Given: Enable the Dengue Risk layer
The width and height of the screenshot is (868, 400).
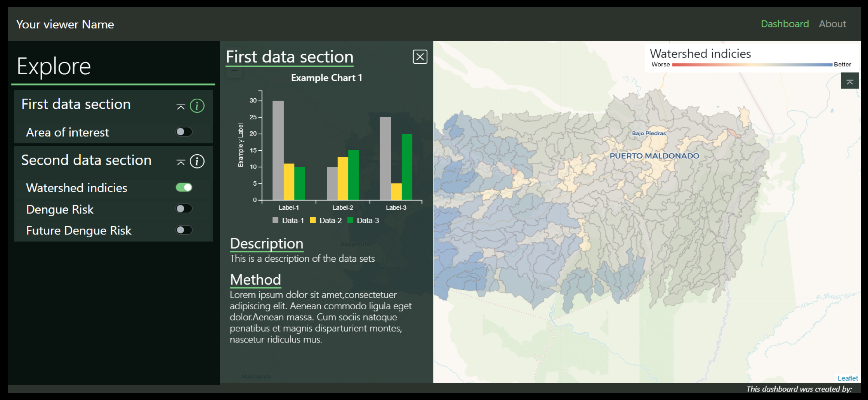Looking at the screenshot, I should (x=184, y=209).
